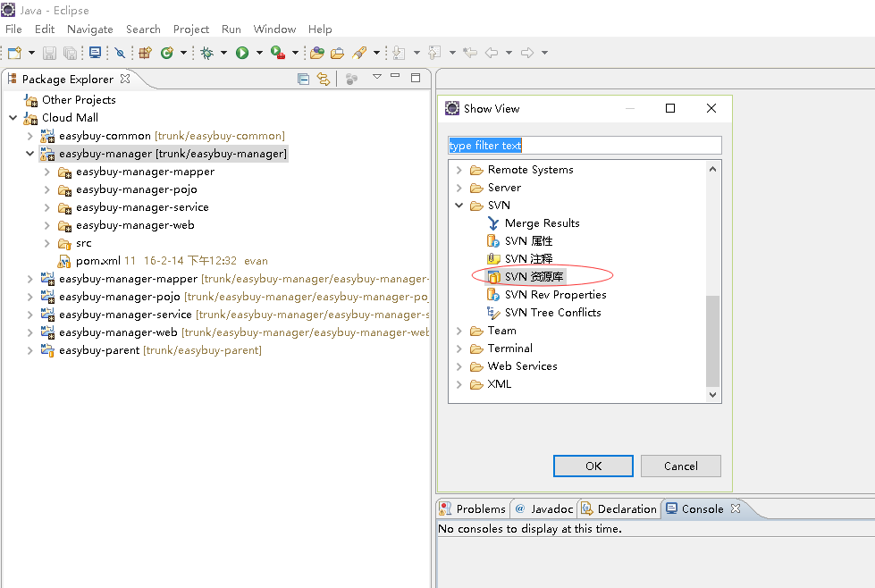
Task: Click the Show View list scroll down arrow
Action: pos(712,394)
